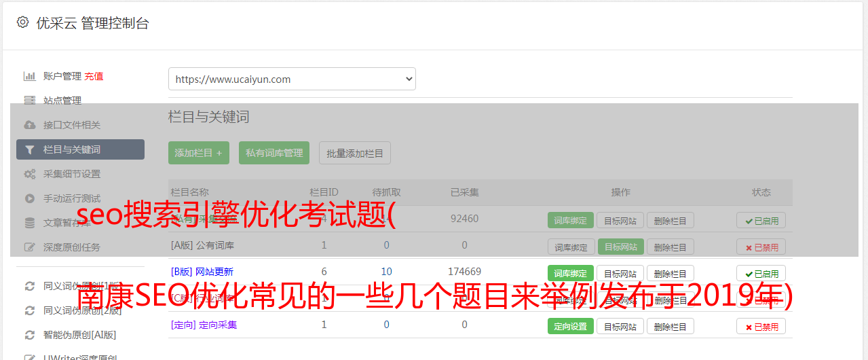This screenshot has height=360, width=868.
Task: Click the pending count 10 for 网站更新
Action: coord(386,272)
